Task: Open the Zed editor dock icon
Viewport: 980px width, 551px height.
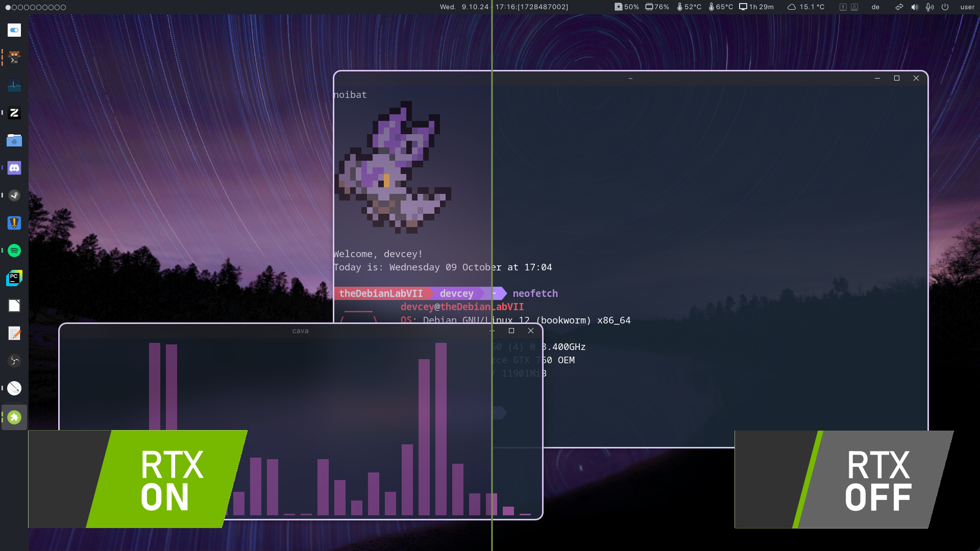Action: coord(14,113)
